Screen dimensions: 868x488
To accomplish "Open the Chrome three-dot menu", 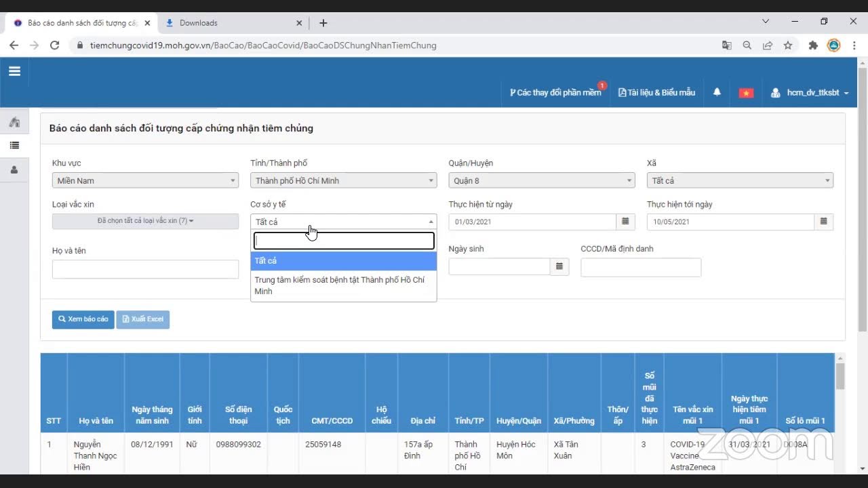I will pos(854,45).
